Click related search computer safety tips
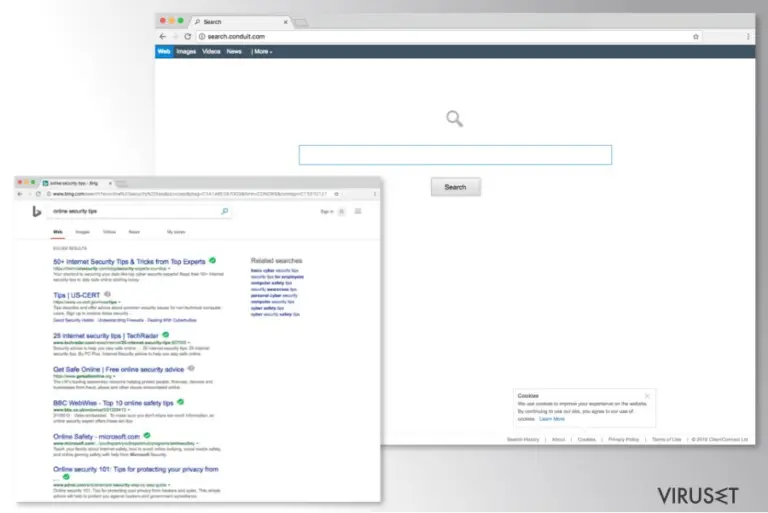The width and height of the screenshot is (768, 513). point(271,283)
